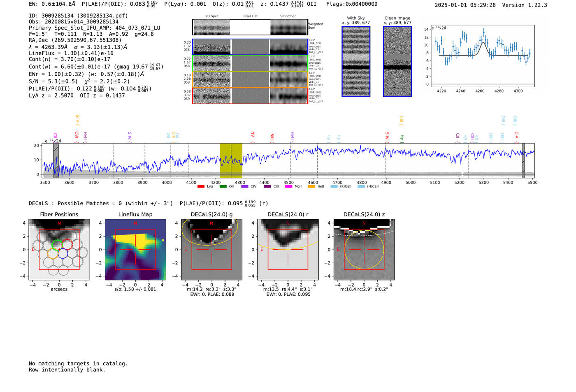The width and height of the screenshot is (576, 392).
Task: Click the blue-bordered 2D spectrum row
Action: 250,47
